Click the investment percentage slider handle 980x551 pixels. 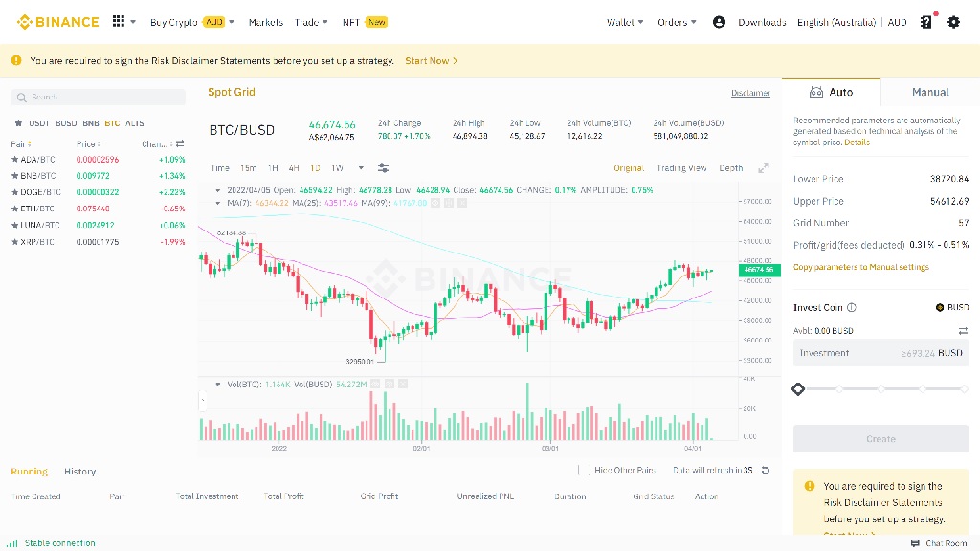(798, 389)
